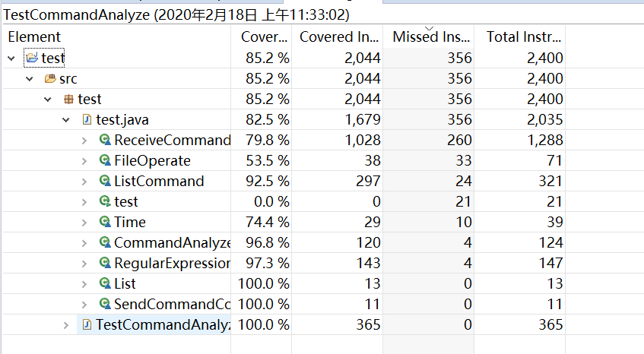Click the ListCommand class icon
Image resolution: width=644 pixels, height=354 pixels.
tap(105, 181)
